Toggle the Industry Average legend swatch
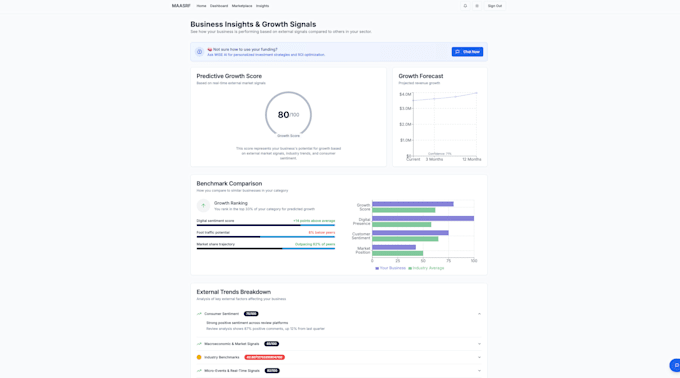Viewport: 680px width, 378px height. click(x=410, y=268)
